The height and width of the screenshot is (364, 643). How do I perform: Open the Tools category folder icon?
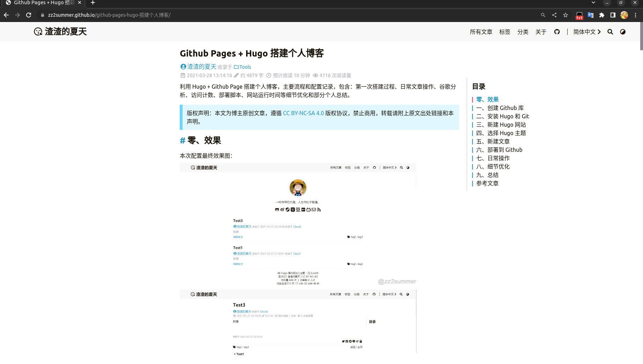click(x=236, y=67)
